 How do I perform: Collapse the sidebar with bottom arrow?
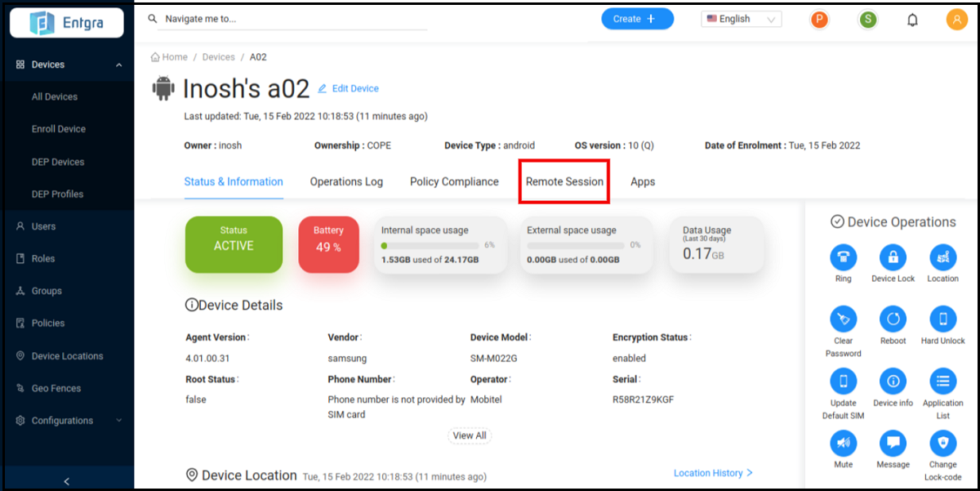67,481
